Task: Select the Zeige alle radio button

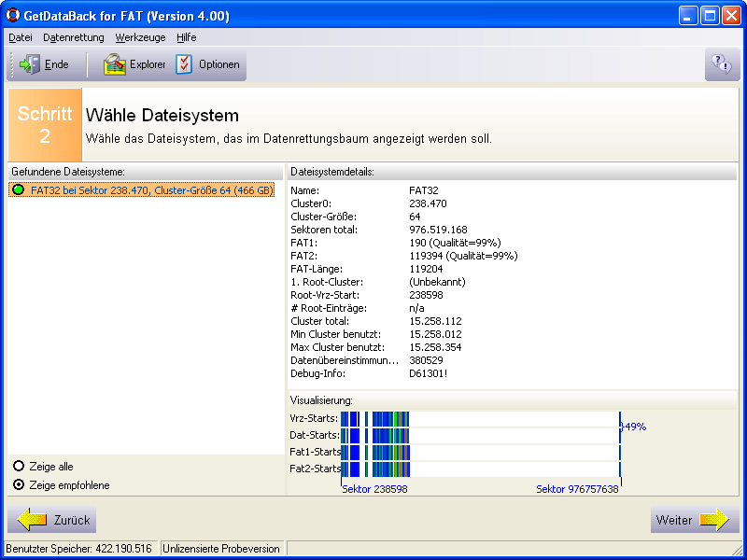Action: click(19, 466)
